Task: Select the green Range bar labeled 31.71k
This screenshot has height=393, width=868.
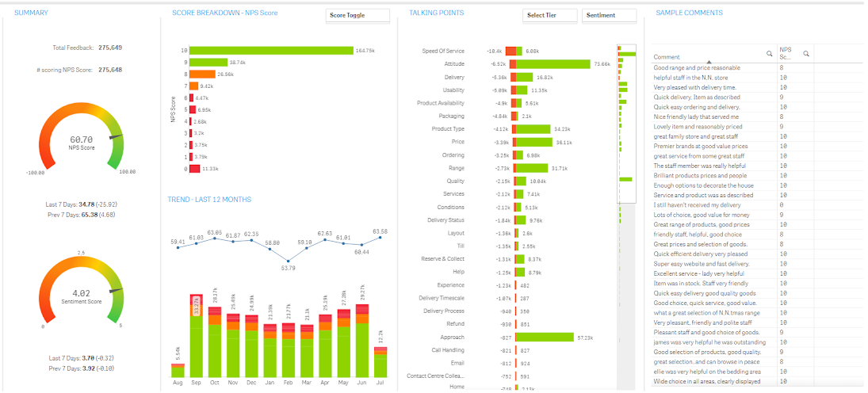Action: coord(532,168)
